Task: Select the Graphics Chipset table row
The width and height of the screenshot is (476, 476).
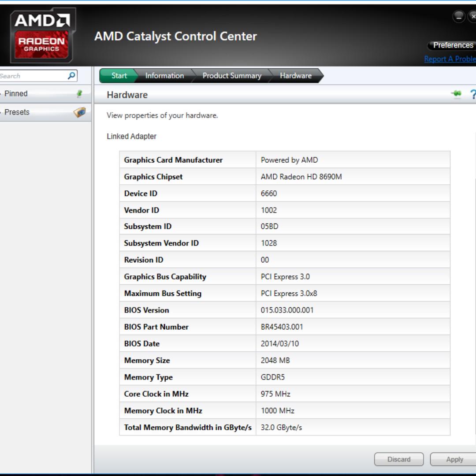Action: pyautogui.click(x=284, y=177)
